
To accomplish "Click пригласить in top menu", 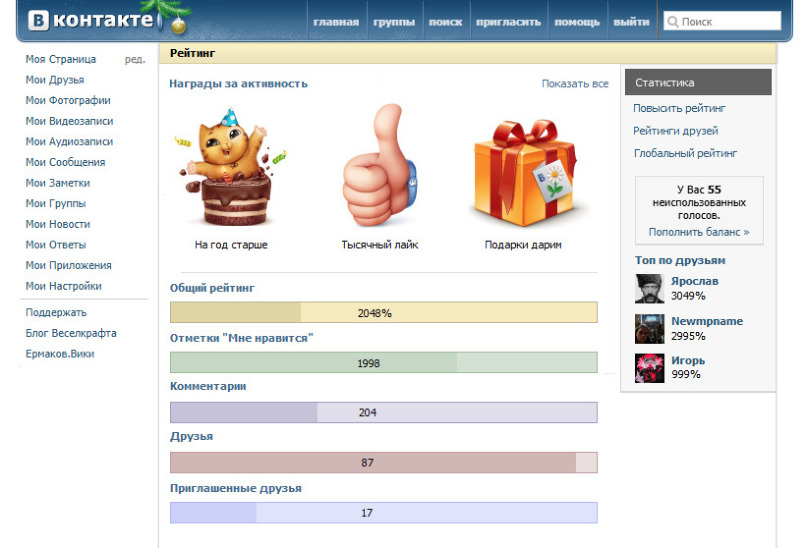I will tap(508, 22).
